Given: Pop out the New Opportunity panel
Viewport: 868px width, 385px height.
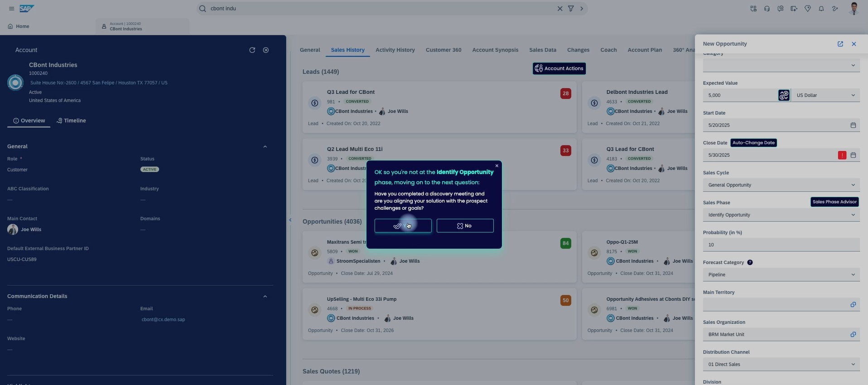Looking at the screenshot, I should point(840,44).
